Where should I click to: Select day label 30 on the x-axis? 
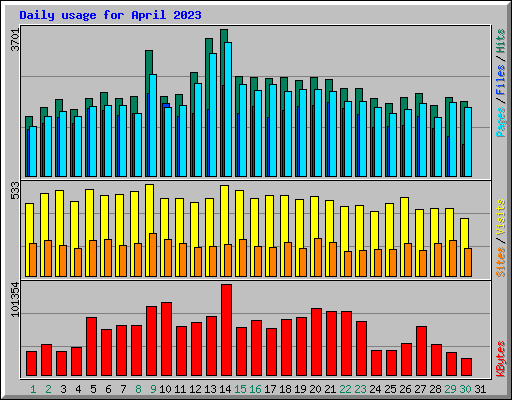tap(465, 389)
